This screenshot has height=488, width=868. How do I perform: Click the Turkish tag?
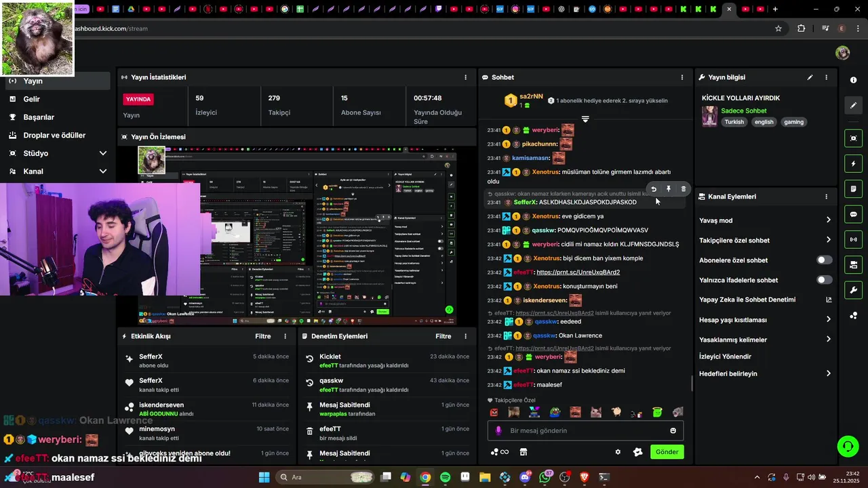coord(734,122)
